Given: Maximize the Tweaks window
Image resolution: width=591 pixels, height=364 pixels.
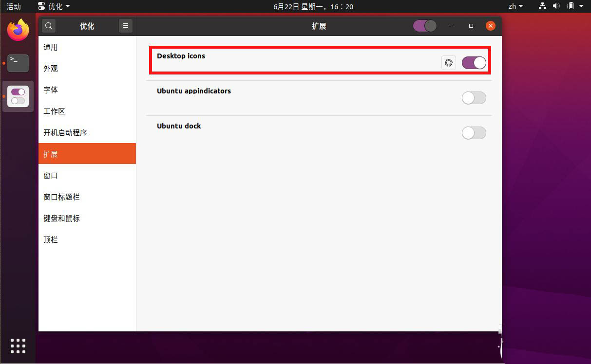Looking at the screenshot, I should (471, 26).
